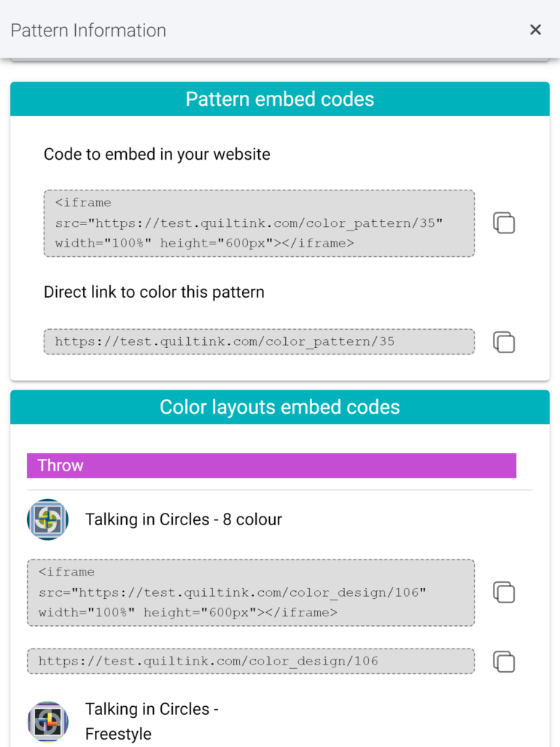Click the color_pattern/35 direct link field
Screen dimensions: 560x747
coord(259,341)
